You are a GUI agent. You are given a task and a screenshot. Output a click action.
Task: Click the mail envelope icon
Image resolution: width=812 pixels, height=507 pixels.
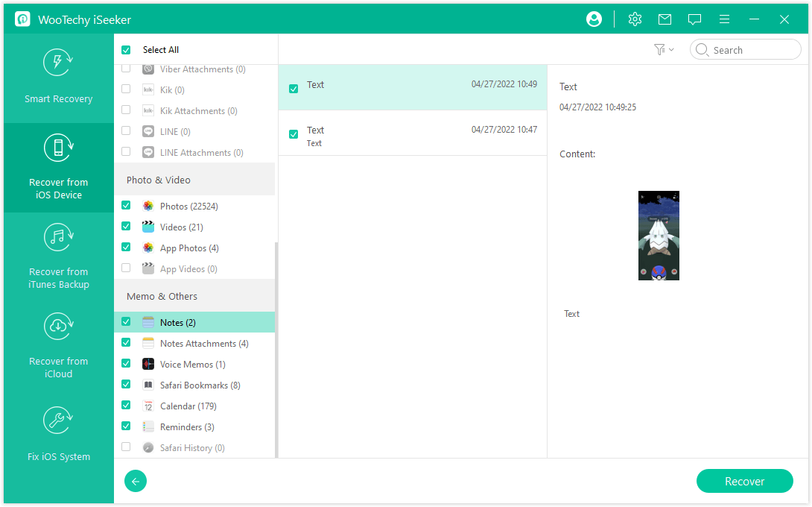[664, 19]
